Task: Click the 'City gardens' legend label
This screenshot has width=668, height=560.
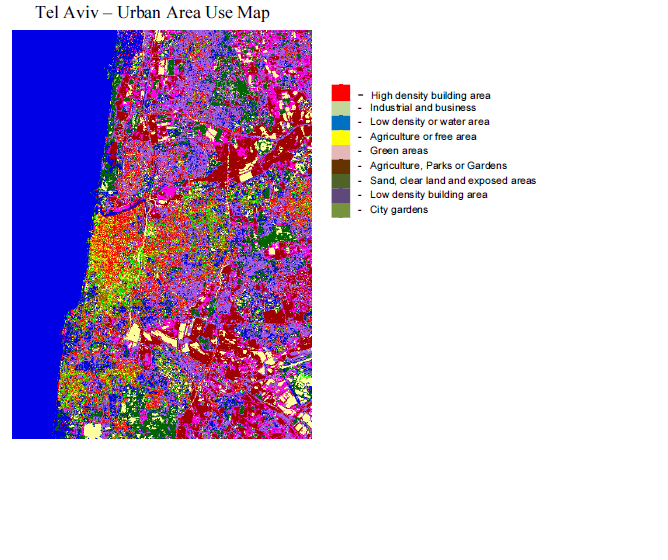Action: coord(399,210)
